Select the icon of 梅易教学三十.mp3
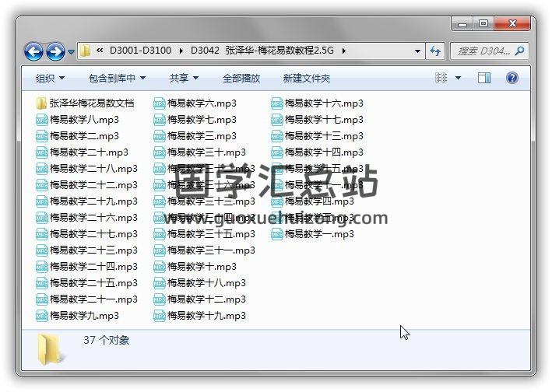552x392 pixels. pos(159,152)
